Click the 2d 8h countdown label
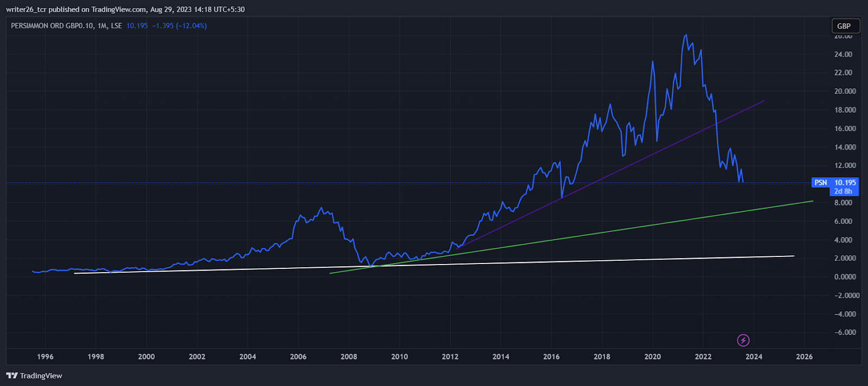The height and width of the screenshot is (386, 868). click(x=844, y=191)
